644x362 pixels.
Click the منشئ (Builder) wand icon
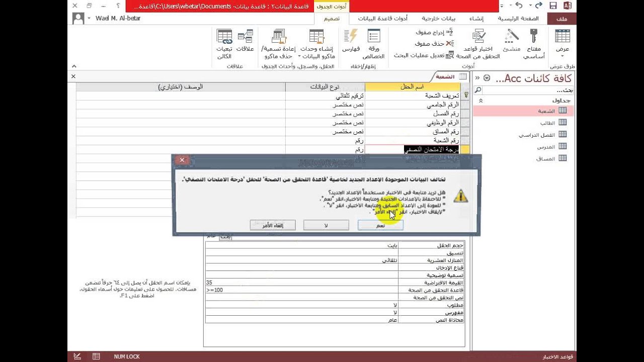(512, 37)
